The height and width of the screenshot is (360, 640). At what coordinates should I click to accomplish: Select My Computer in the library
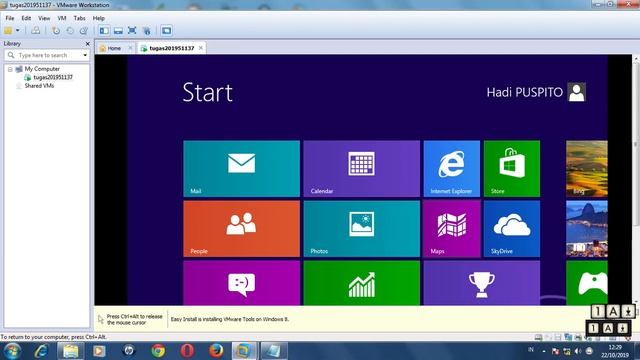(x=42, y=69)
